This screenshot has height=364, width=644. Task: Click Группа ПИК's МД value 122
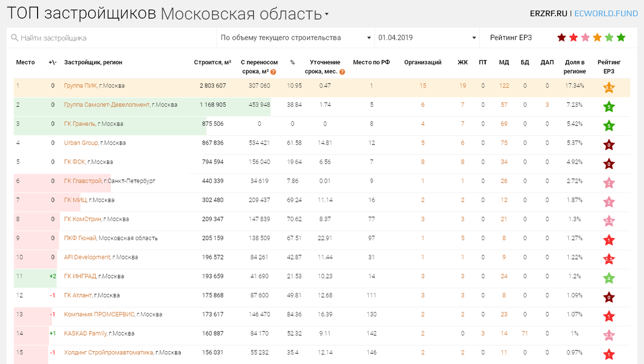pos(504,85)
